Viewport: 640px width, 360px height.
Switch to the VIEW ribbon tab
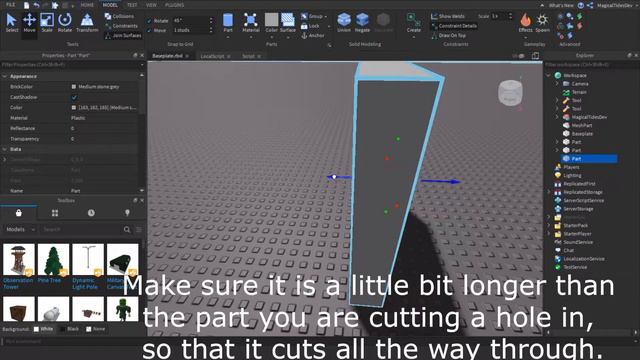coord(151,5)
